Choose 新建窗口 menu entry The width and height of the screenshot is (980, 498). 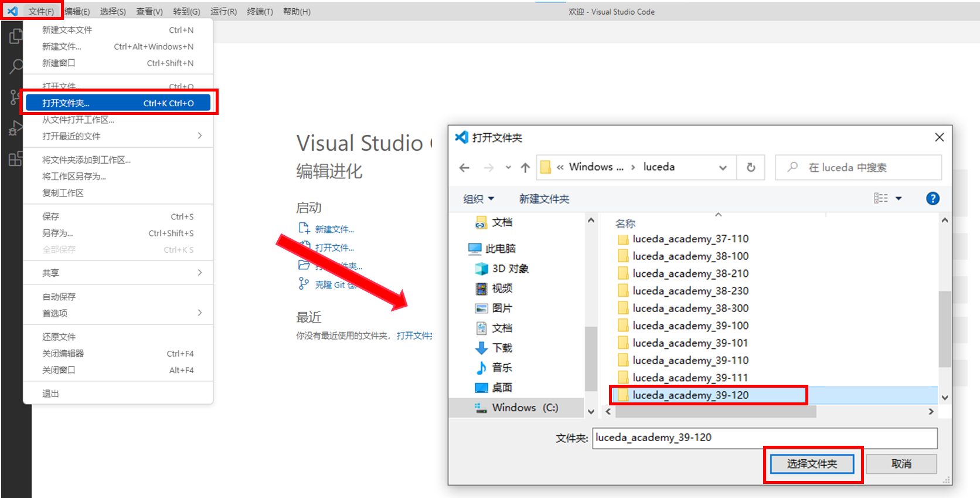pos(118,63)
